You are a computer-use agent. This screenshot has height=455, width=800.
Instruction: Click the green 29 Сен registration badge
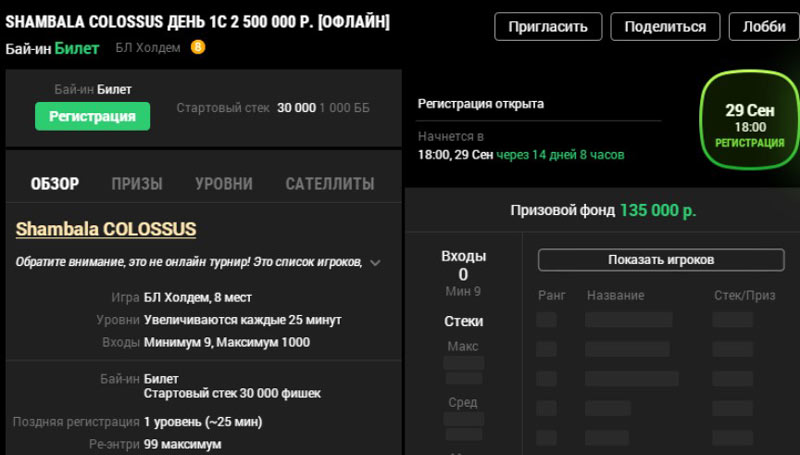click(x=751, y=126)
